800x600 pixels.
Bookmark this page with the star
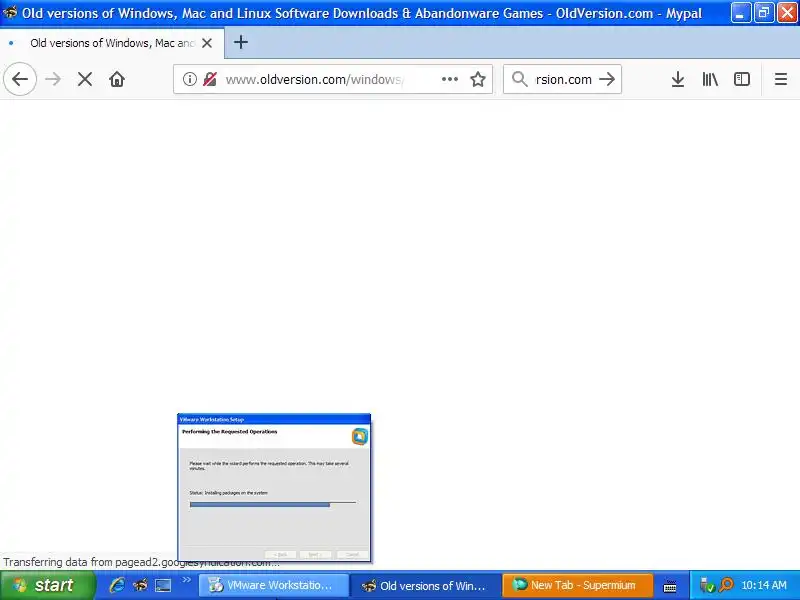[478, 79]
